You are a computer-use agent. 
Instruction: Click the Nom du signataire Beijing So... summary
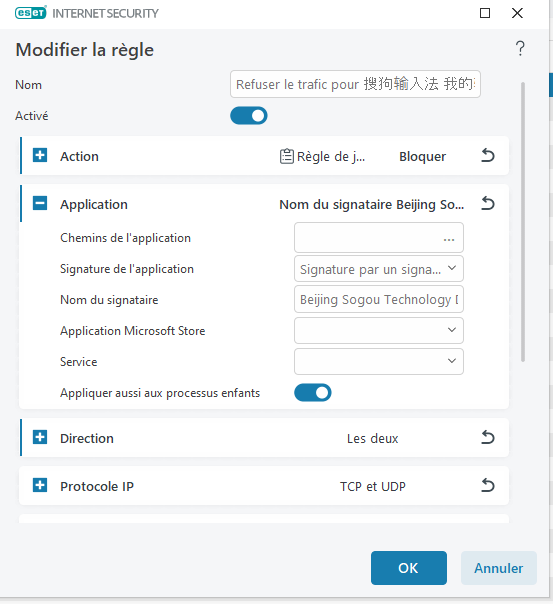371,205
